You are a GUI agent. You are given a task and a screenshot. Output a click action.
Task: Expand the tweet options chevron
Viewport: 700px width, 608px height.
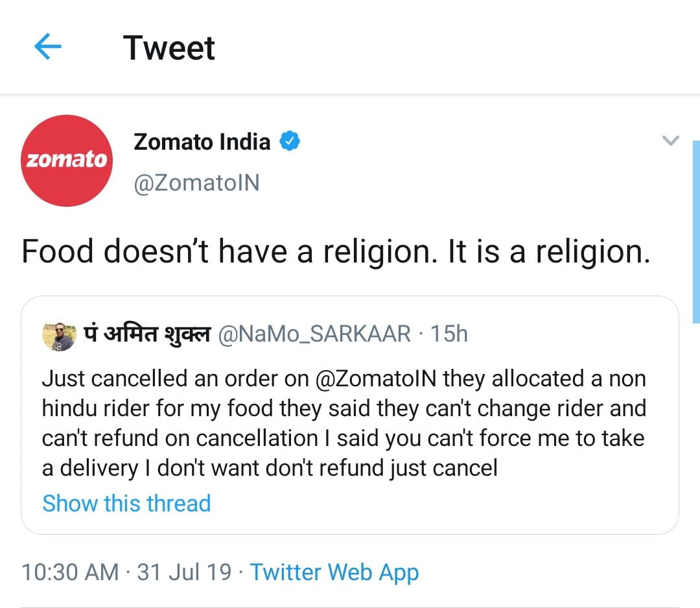[x=670, y=140]
